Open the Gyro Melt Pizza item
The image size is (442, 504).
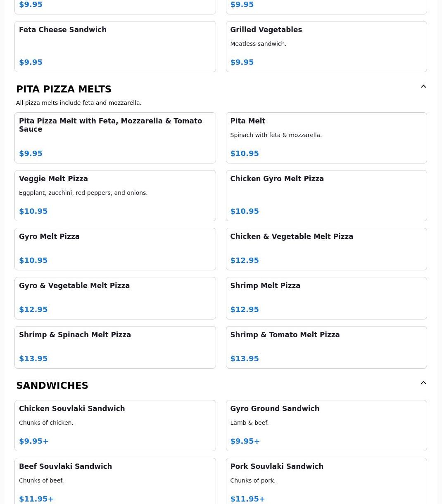[115, 249]
